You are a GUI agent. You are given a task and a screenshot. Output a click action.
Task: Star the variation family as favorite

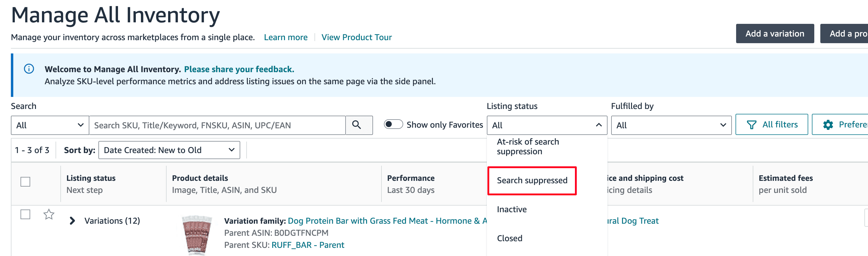tap(49, 214)
